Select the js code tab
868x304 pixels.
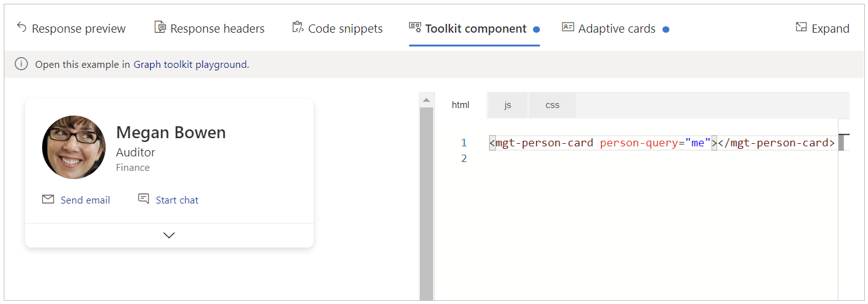pyautogui.click(x=507, y=105)
